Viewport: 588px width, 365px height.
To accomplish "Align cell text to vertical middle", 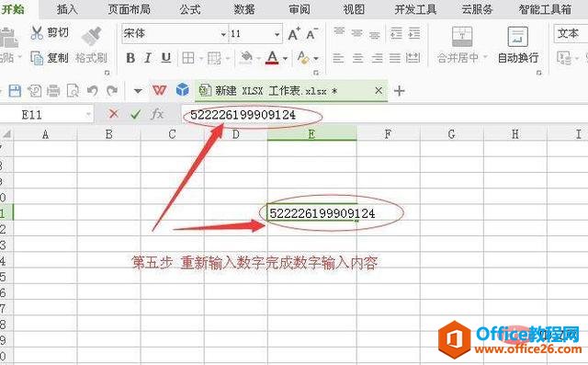I will [357, 33].
